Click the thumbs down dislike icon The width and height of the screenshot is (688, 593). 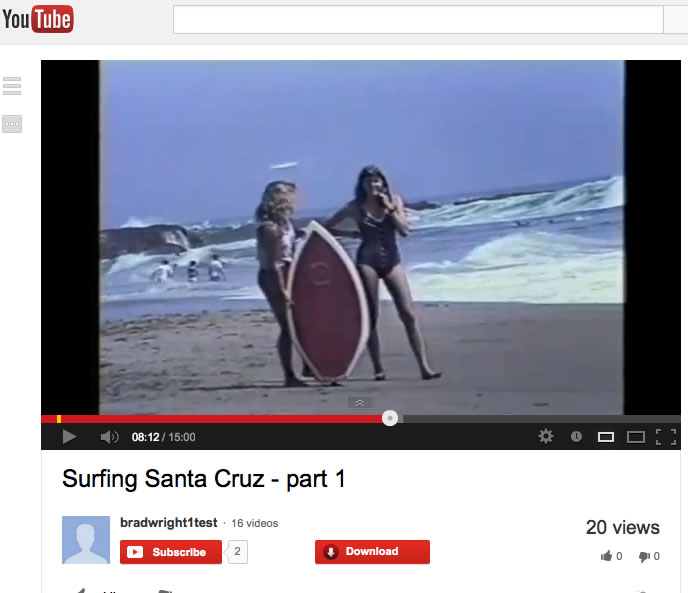point(644,557)
